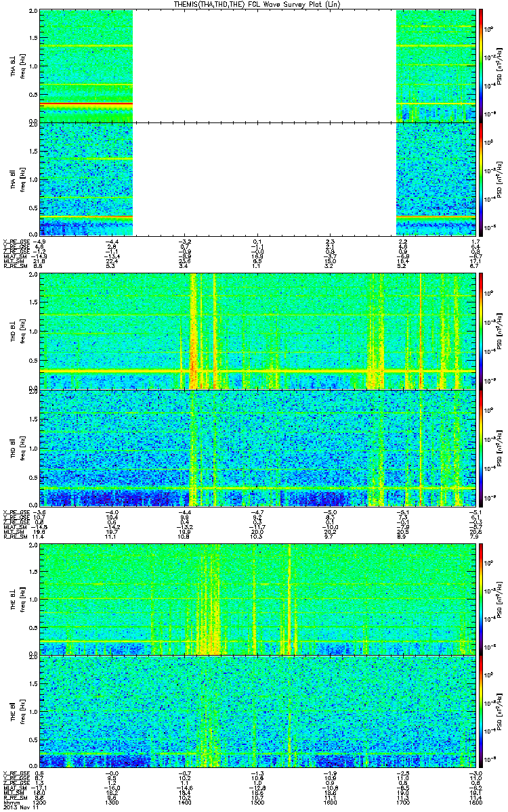The height and width of the screenshot is (812, 508).
Task: Click the 1200 time tick label
Action: [40, 803]
